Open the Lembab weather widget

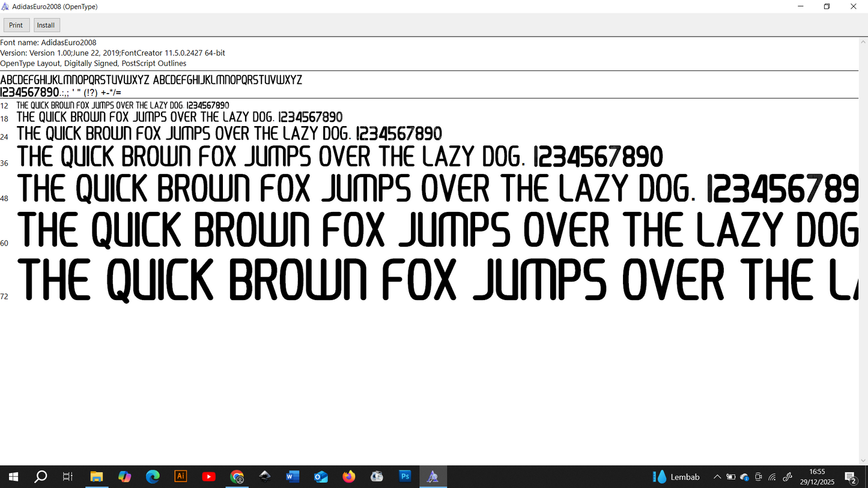677,477
